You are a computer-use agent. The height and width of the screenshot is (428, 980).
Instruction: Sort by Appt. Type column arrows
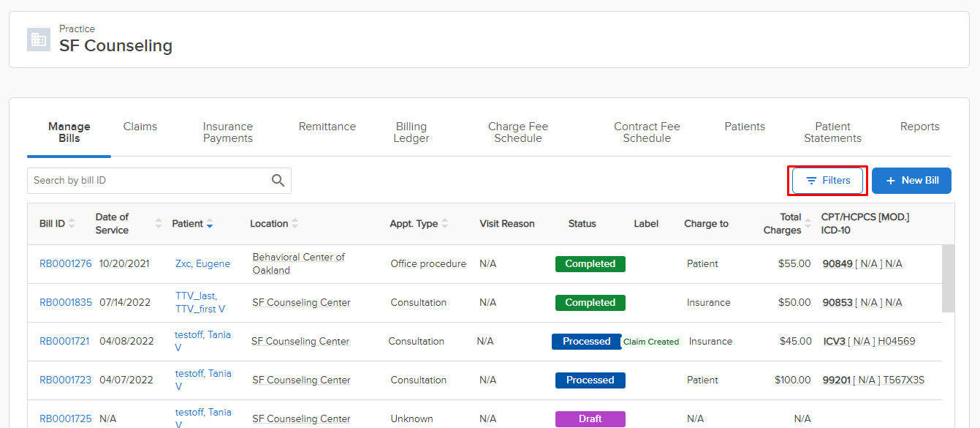click(444, 224)
